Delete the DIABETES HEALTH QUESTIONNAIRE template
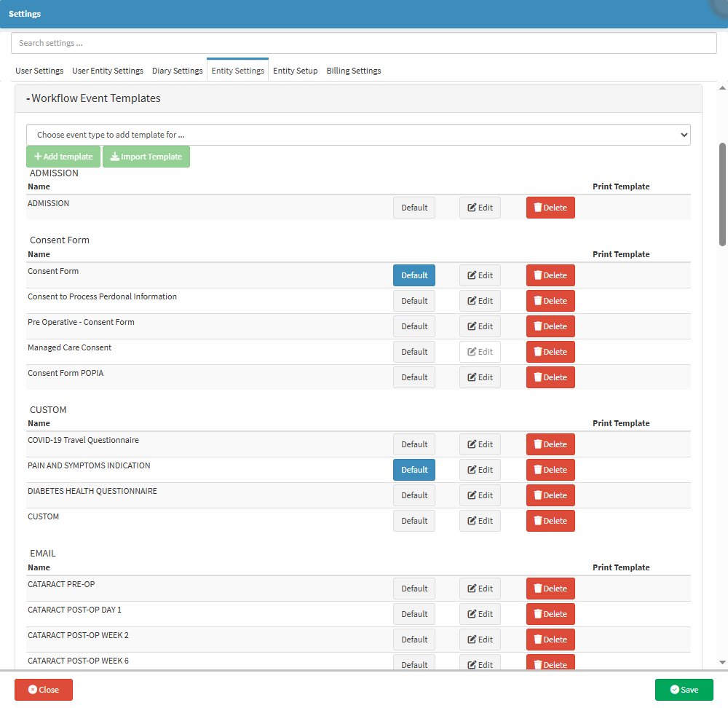Image resolution: width=728 pixels, height=708 pixels. (550, 495)
